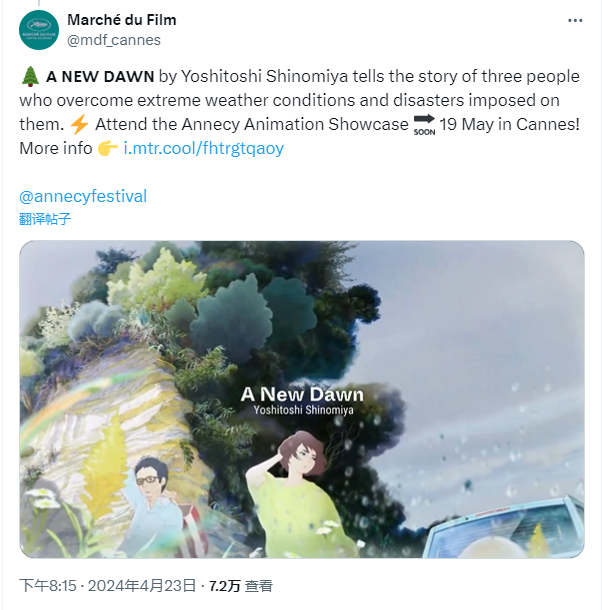Click the Christmas tree emoji before A NEW DAWN
Screen dimensions: 602x610
point(30,76)
